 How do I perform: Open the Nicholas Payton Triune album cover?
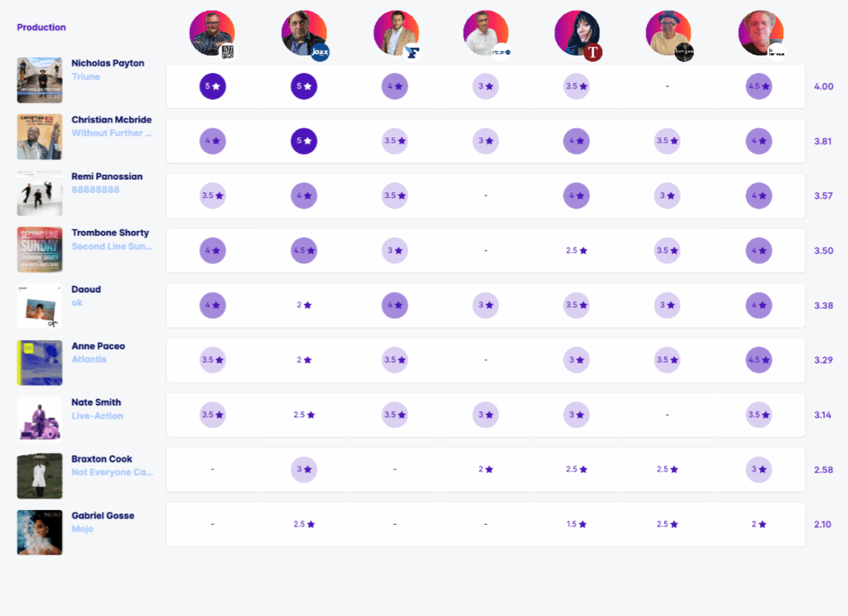coord(40,80)
